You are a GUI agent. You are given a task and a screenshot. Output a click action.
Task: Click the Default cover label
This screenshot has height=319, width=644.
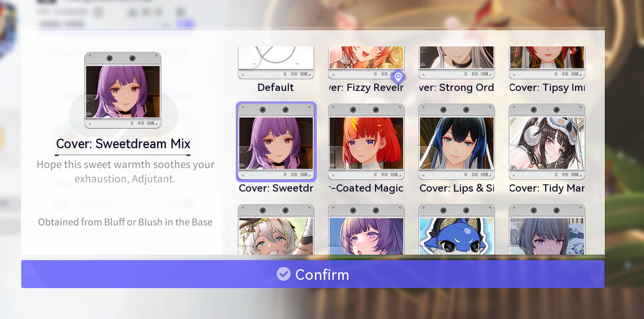pos(276,87)
